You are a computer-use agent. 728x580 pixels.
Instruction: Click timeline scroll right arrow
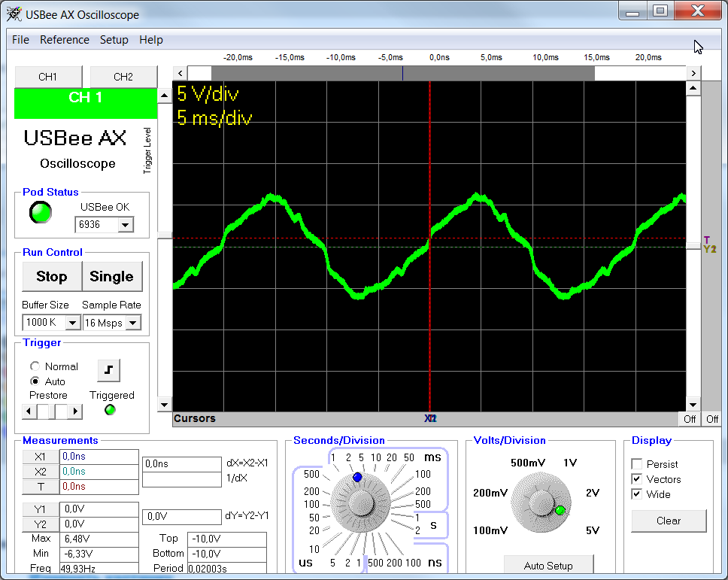(693, 73)
